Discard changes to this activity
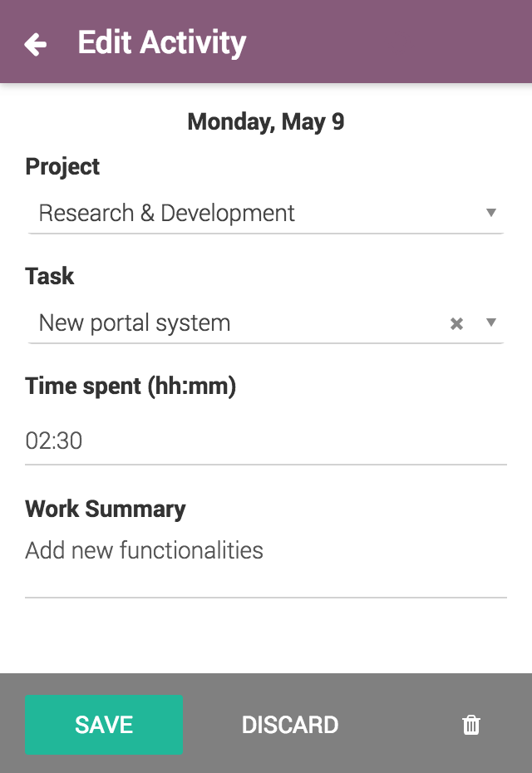The image size is (532, 773). [289, 724]
